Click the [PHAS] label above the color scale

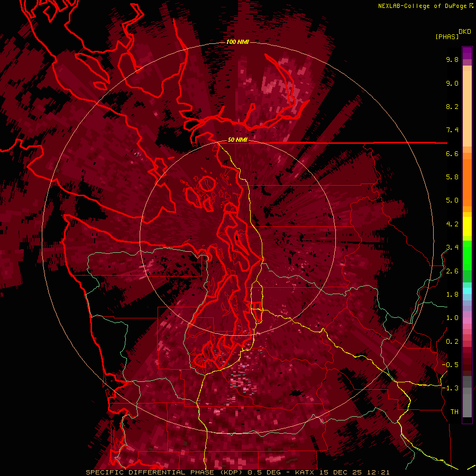[447, 37]
